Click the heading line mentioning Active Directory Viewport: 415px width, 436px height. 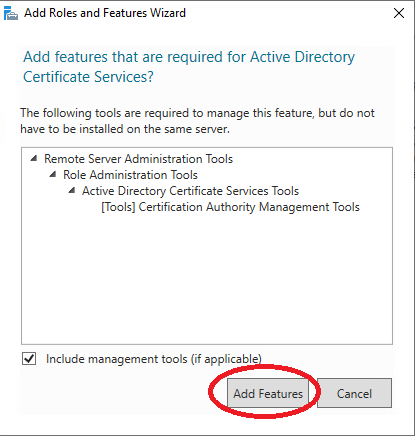189,57
